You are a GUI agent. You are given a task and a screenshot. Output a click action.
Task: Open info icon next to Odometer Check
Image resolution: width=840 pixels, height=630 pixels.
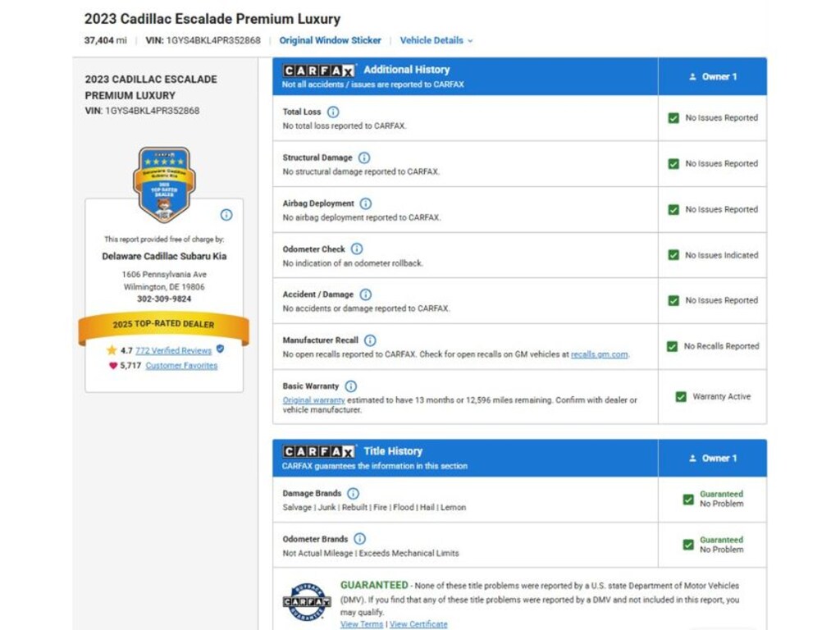pyautogui.click(x=356, y=249)
